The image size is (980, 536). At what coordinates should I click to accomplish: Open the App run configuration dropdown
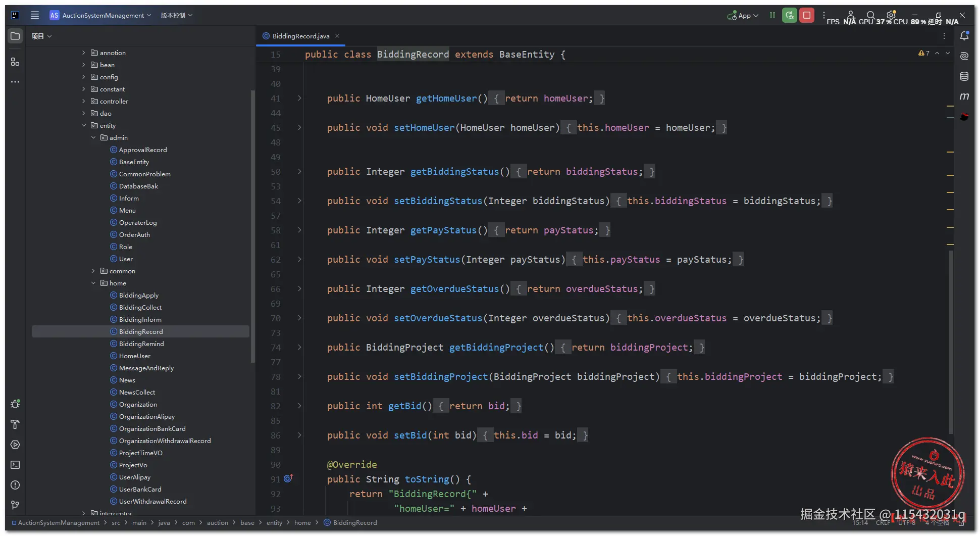743,15
